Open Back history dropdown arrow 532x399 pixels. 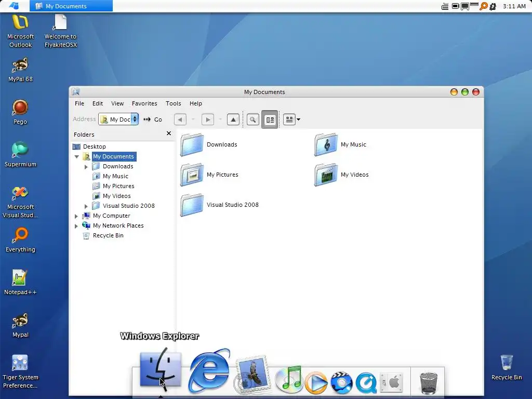coord(193,119)
